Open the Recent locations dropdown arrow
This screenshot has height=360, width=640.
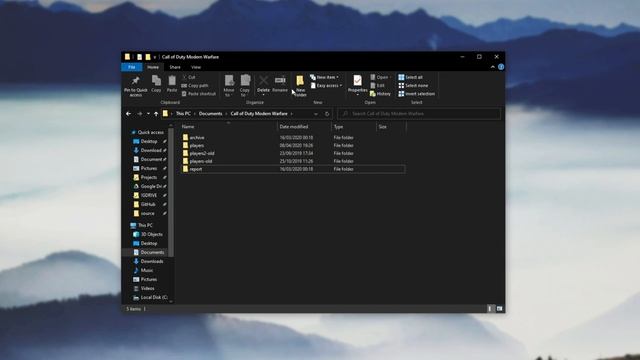148,113
